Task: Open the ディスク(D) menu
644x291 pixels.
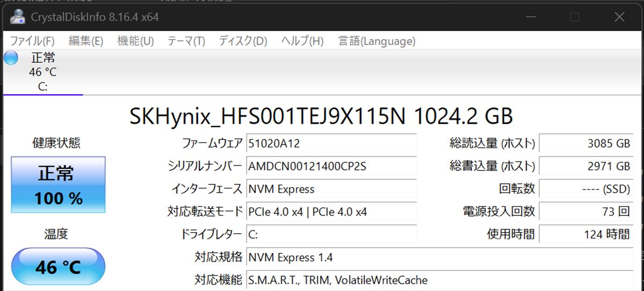Action: (x=243, y=41)
